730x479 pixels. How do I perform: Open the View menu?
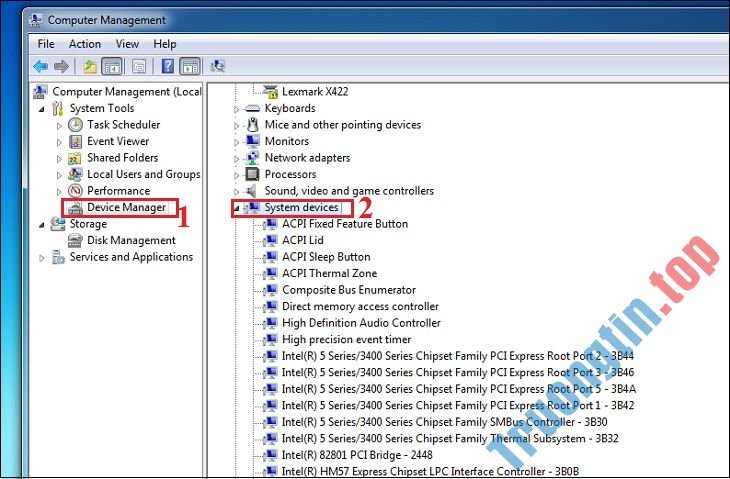point(127,44)
